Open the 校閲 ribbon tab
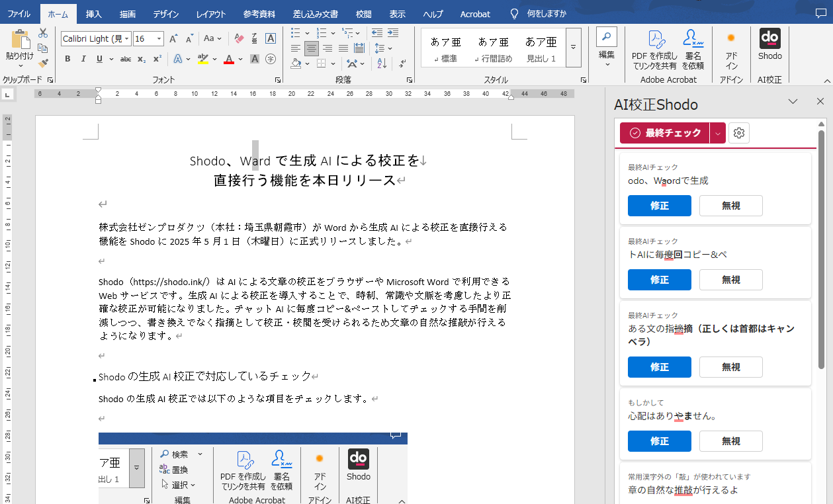Viewport: 833px width, 504px height. [x=363, y=14]
